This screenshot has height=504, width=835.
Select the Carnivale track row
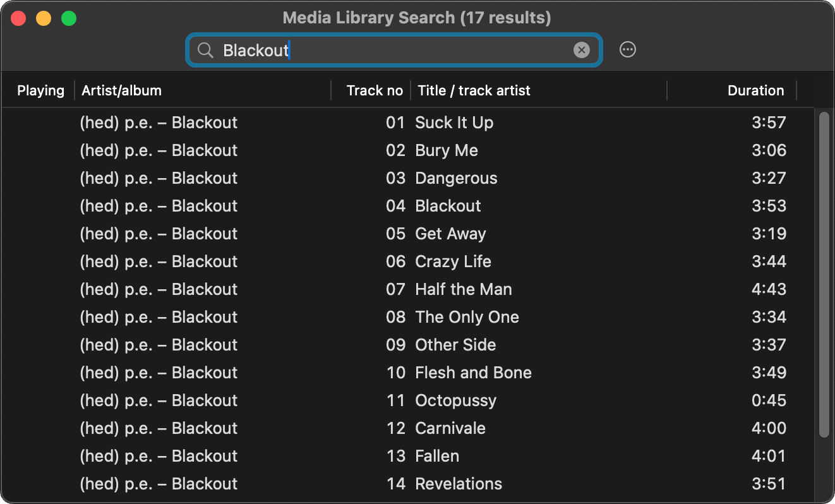450,428
